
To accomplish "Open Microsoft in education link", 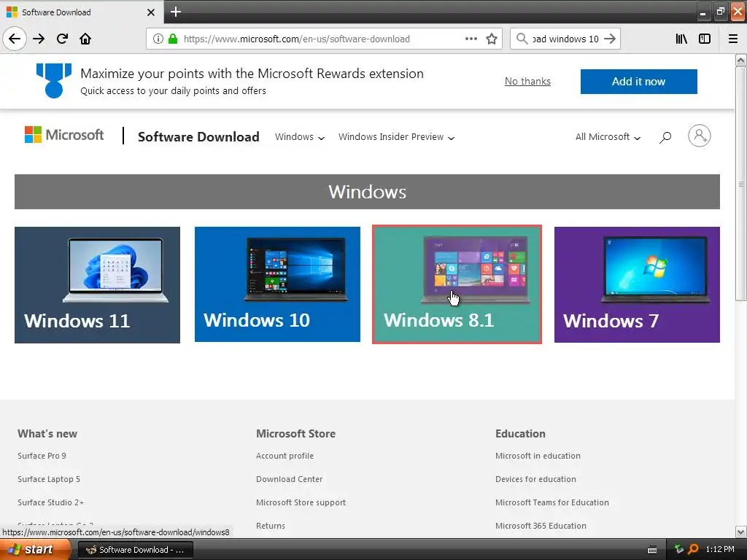I will [538, 456].
